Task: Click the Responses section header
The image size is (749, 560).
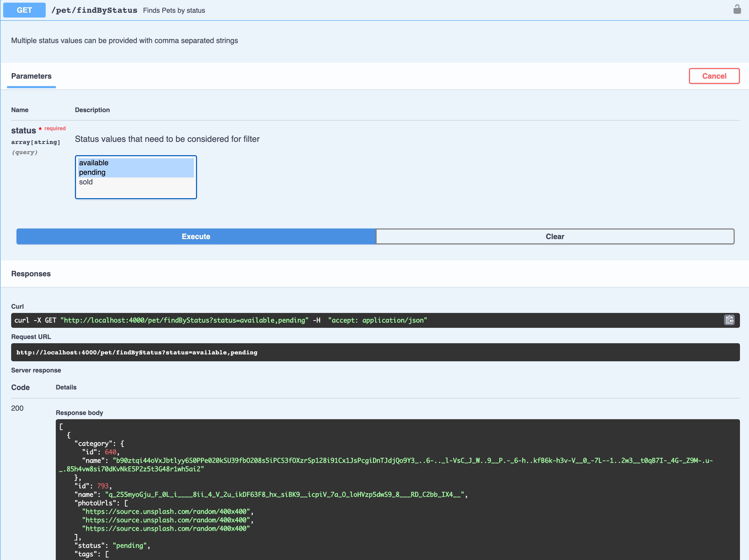Action: click(31, 274)
